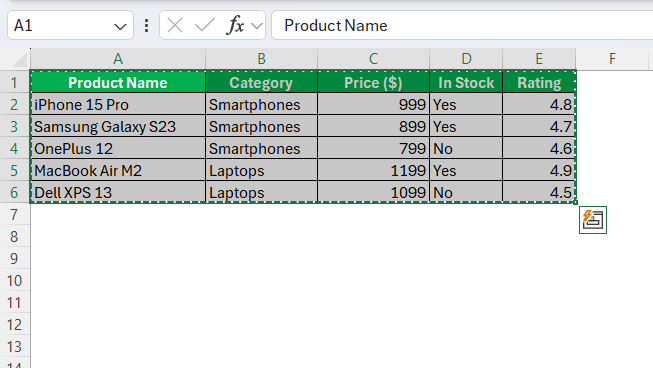Click the Enter checkmark in formula bar
Screen dimensions: 653x368
click(x=204, y=25)
